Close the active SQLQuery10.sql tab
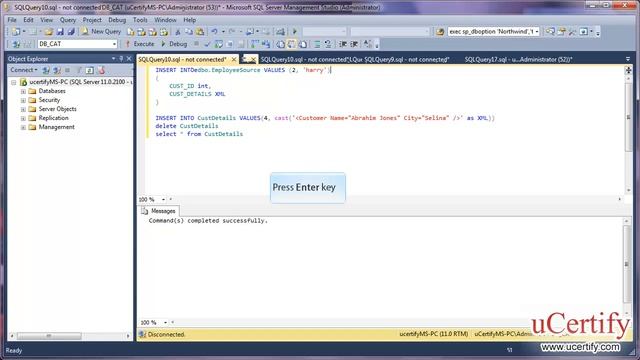The width and height of the screenshot is (640, 360). (234, 60)
